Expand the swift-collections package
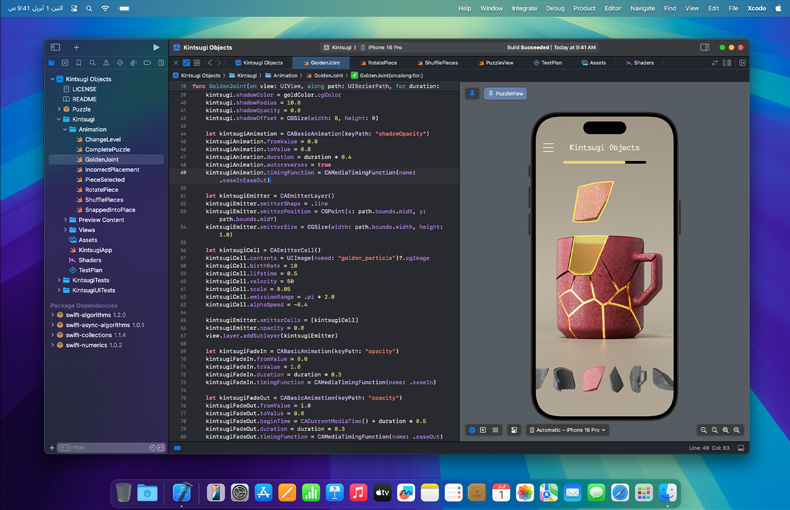This screenshot has width=790, height=510. (x=52, y=335)
